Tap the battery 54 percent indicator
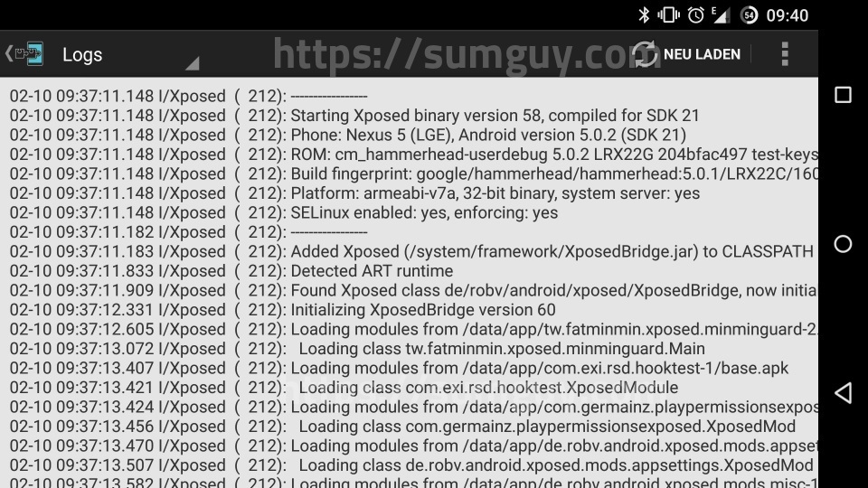 coord(749,15)
